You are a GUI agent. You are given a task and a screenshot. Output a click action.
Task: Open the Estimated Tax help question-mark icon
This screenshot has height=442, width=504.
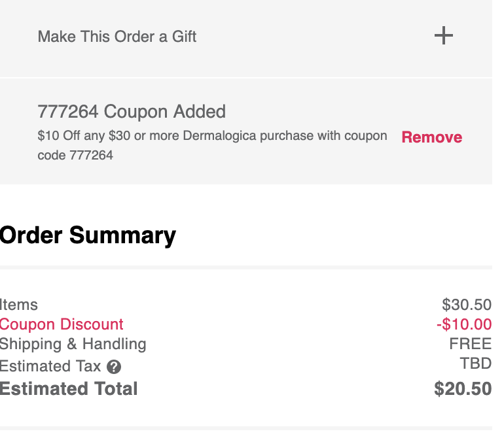point(114,367)
